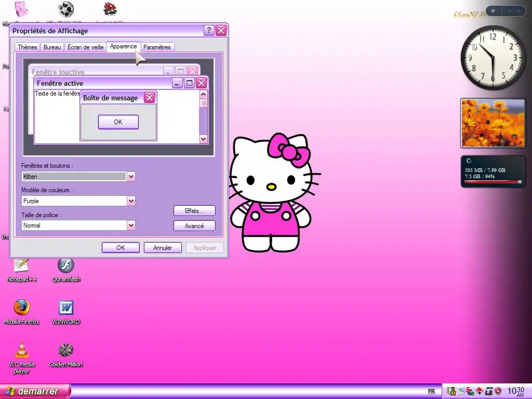This screenshot has width=532, height=399.
Task: Open VLC media player desktop icon
Action: click(22, 358)
